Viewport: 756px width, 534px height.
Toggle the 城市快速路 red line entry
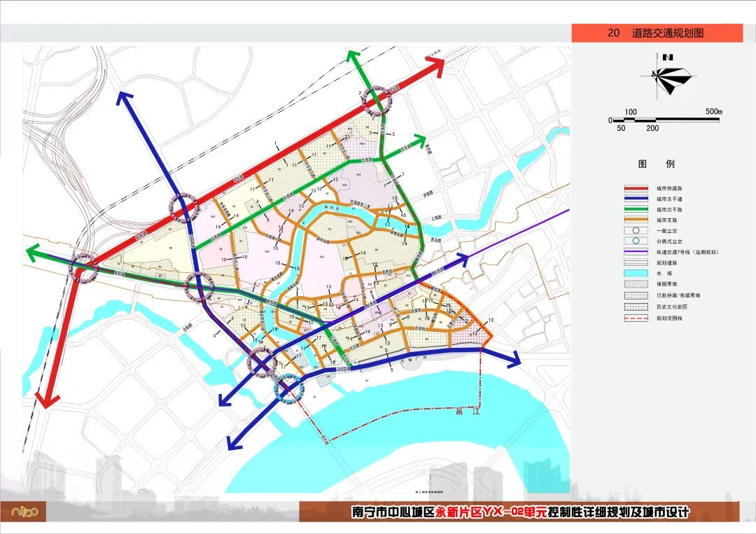(636, 188)
